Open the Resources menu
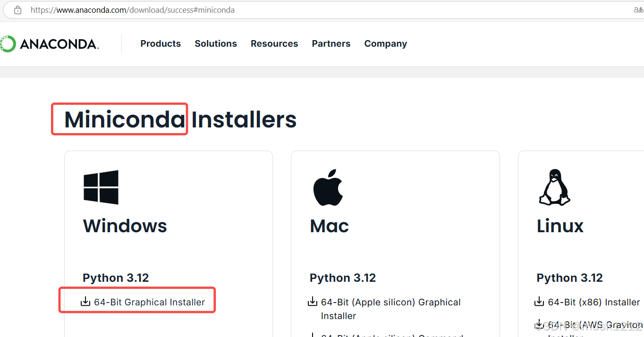The width and height of the screenshot is (644, 337). tap(274, 43)
